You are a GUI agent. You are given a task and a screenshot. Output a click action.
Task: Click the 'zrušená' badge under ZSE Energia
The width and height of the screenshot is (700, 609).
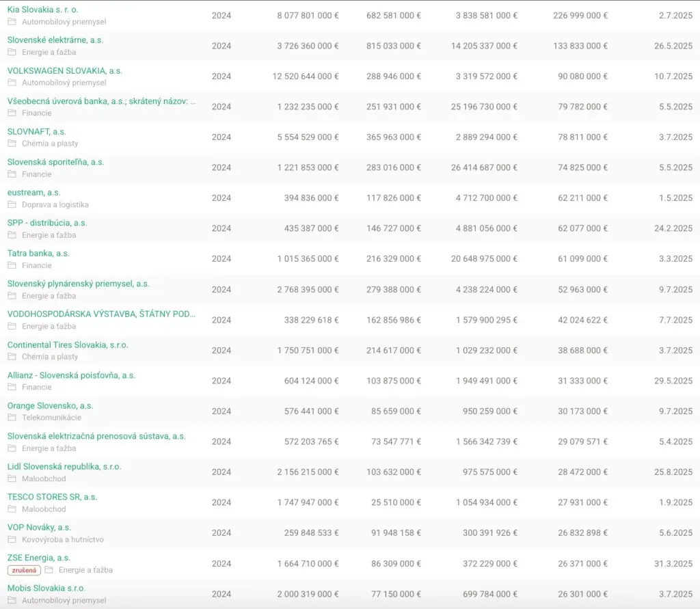point(24,570)
